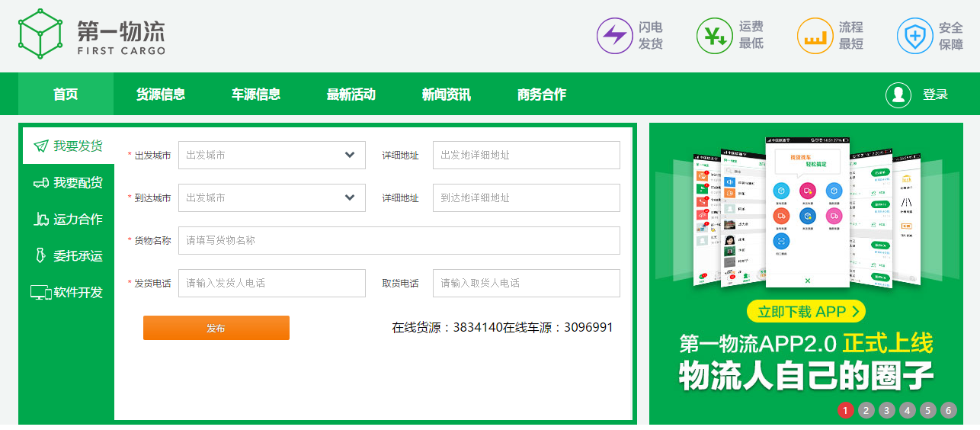The image size is (980, 430).
Task: Focus the 请输入取货人电话 phone field
Action: pos(527,283)
